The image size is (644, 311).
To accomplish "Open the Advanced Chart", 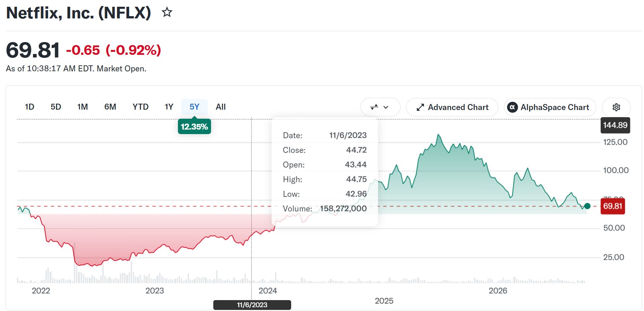I will (452, 107).
